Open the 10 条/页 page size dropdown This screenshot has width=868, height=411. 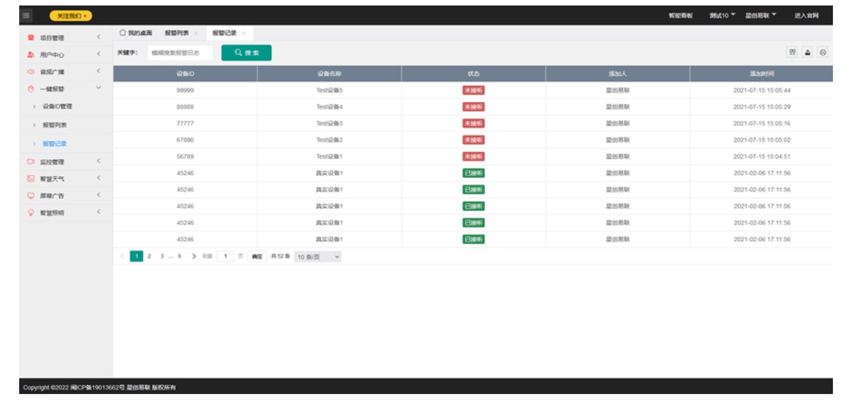pos(318,257)
